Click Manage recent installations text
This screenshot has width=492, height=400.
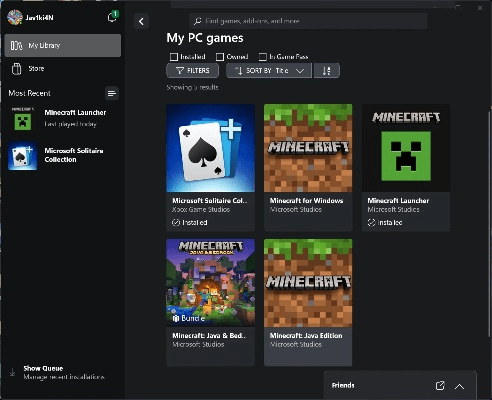pos(64,377)
